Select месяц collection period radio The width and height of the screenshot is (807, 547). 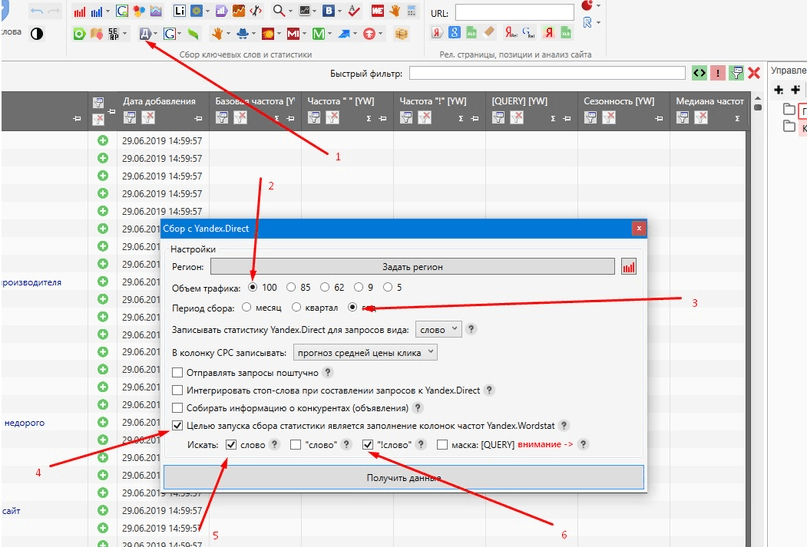click(x=247, y=307)
